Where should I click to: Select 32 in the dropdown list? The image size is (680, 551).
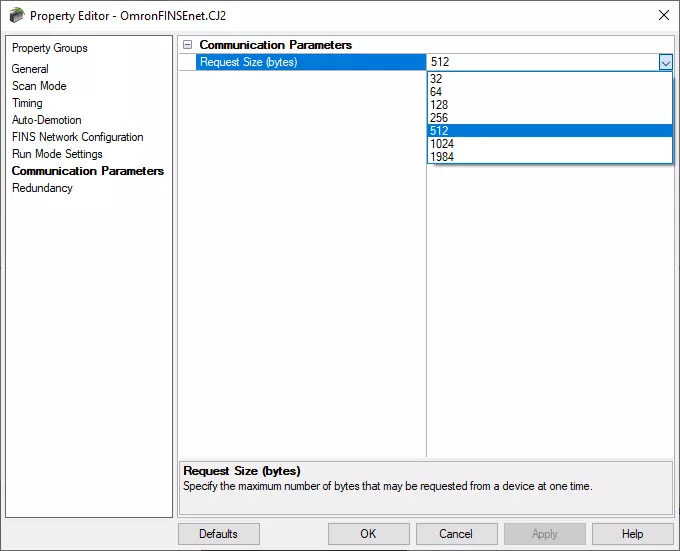click(549, 79)
